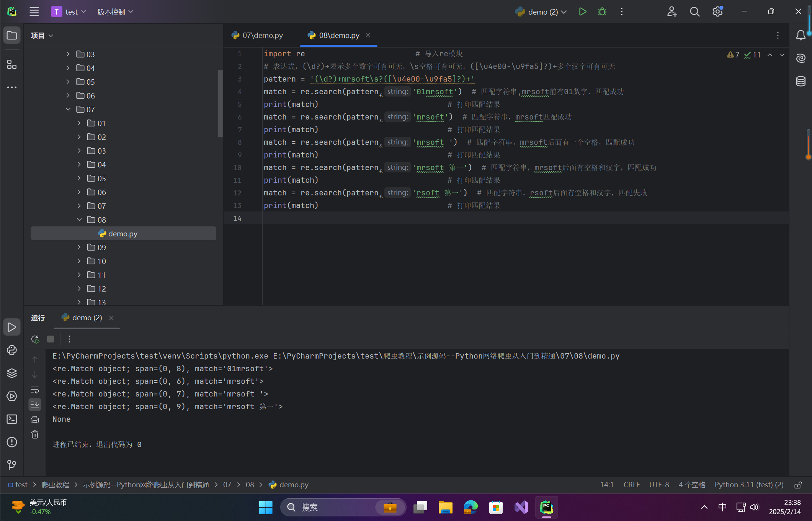Open IDE settings gear
This screenshot has width=812, height=521.
[x=717, y=11]
